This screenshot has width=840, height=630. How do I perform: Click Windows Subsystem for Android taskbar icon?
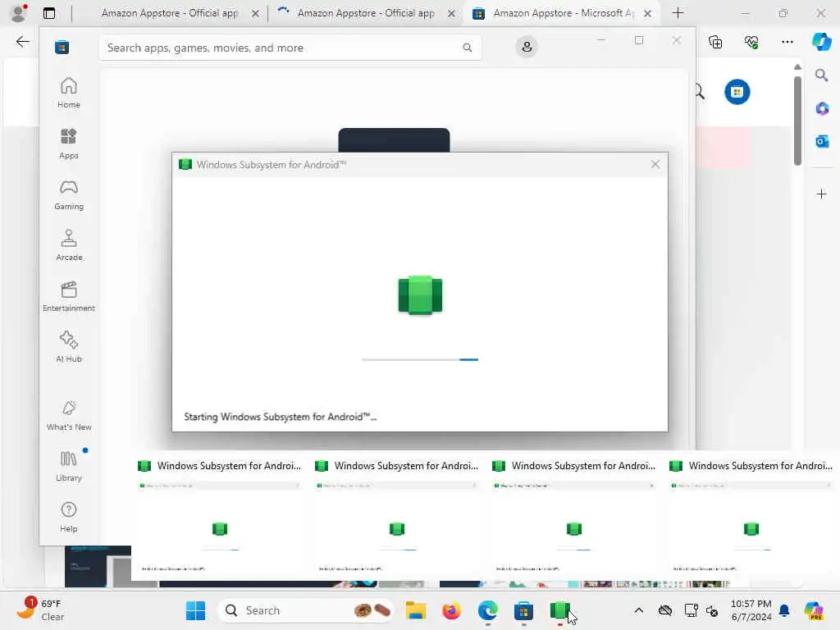[x=559, y=610]
